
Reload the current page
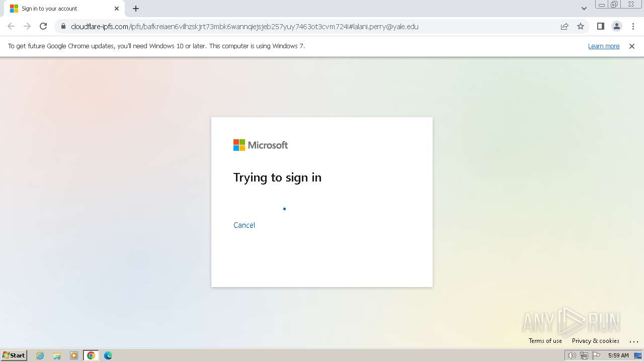tap(43, 27)
